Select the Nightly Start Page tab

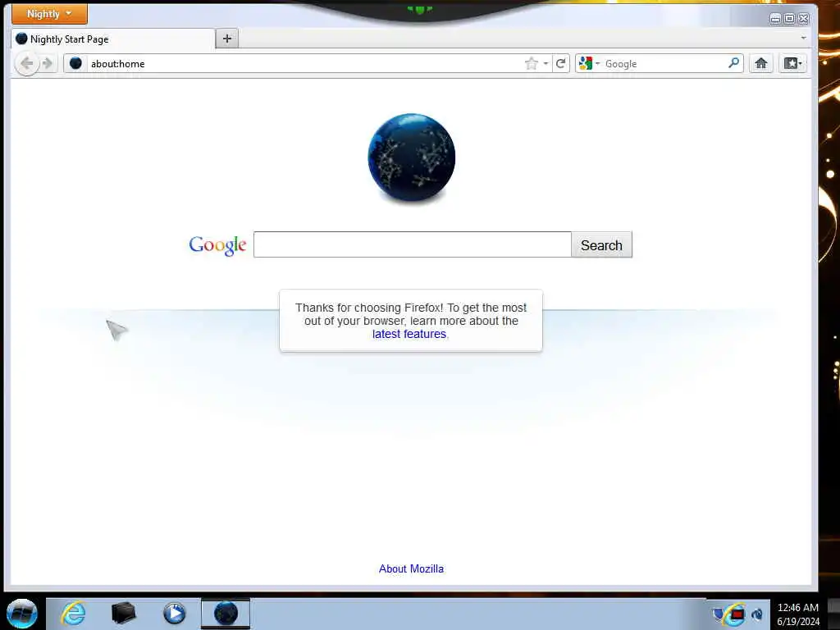point(112,39)
